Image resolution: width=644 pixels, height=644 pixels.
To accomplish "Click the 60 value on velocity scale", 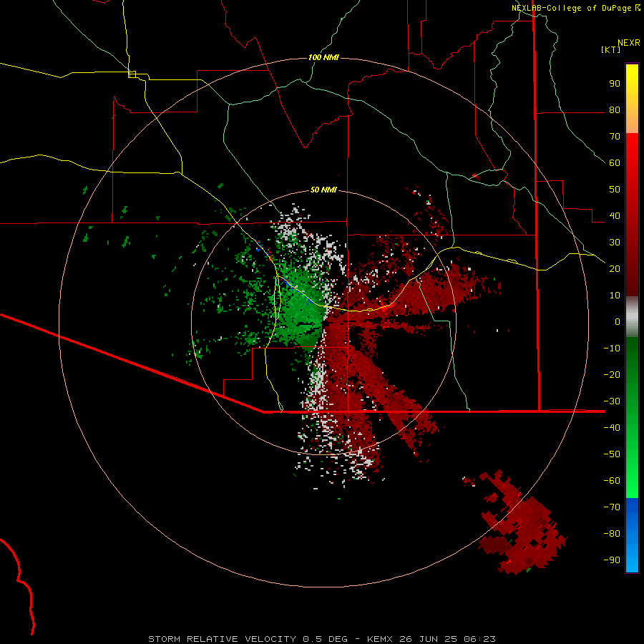I will pos(615,163).
